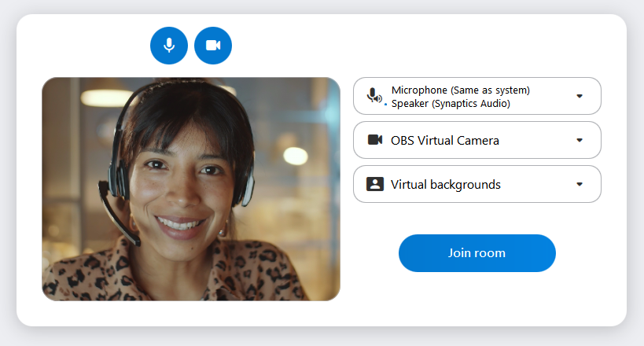644x346 pixels.
Task: Click the white microphone glyph above the preview
Action: point(169,45)
